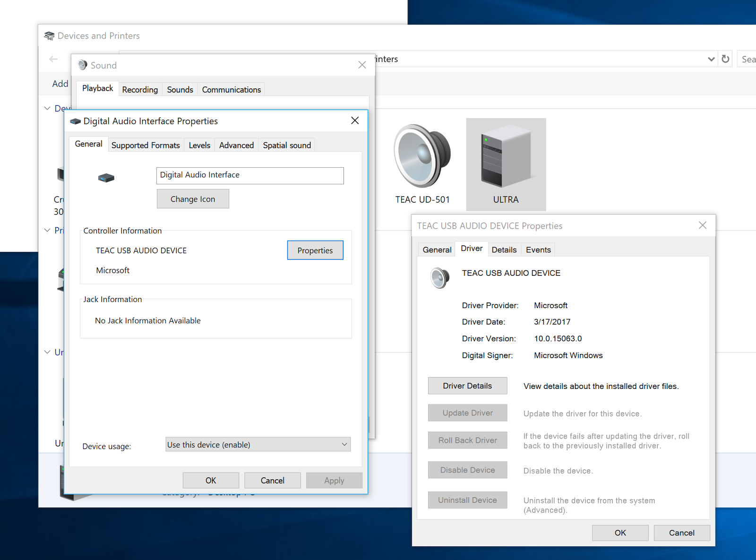The height and width of the screenshot is (560, 756).
Task: Switch to the Playback tab in Sound
Action: point(97,88)
